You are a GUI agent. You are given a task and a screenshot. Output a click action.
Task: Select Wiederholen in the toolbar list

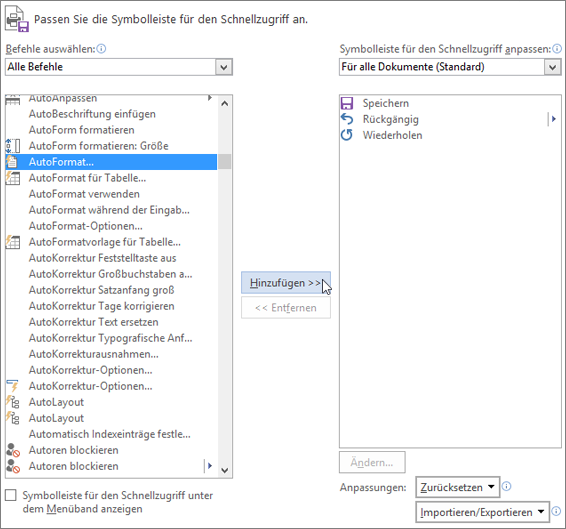(450, 135)
